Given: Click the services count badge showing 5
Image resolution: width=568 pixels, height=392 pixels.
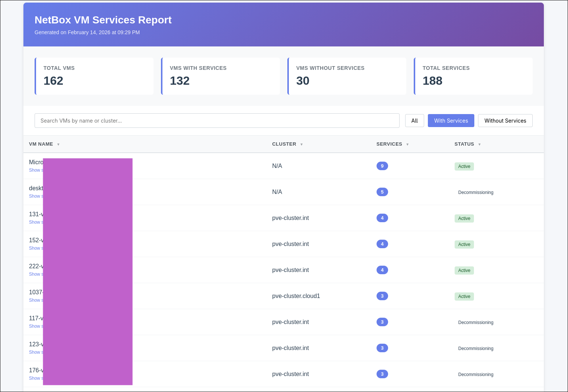Looking at the screenshot, I should [x=382, y=192].
